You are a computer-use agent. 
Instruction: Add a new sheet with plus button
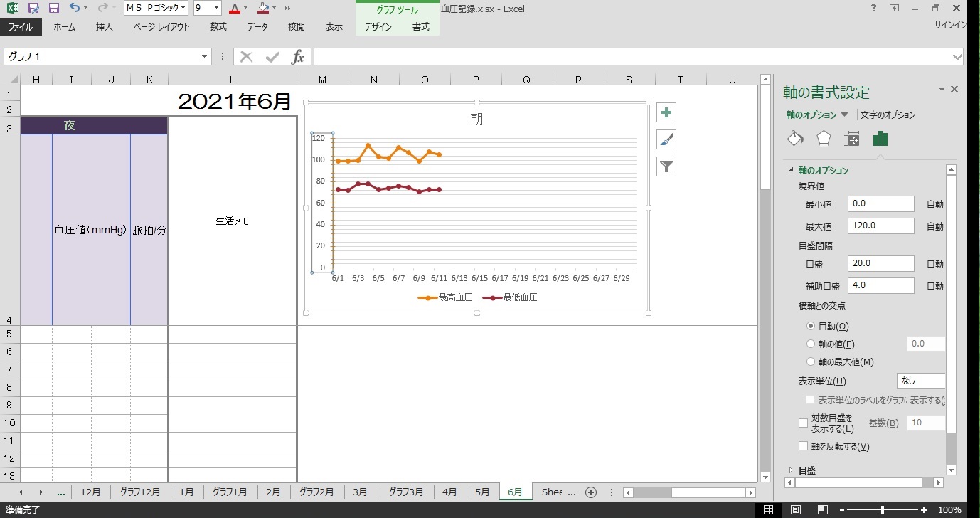590,492
